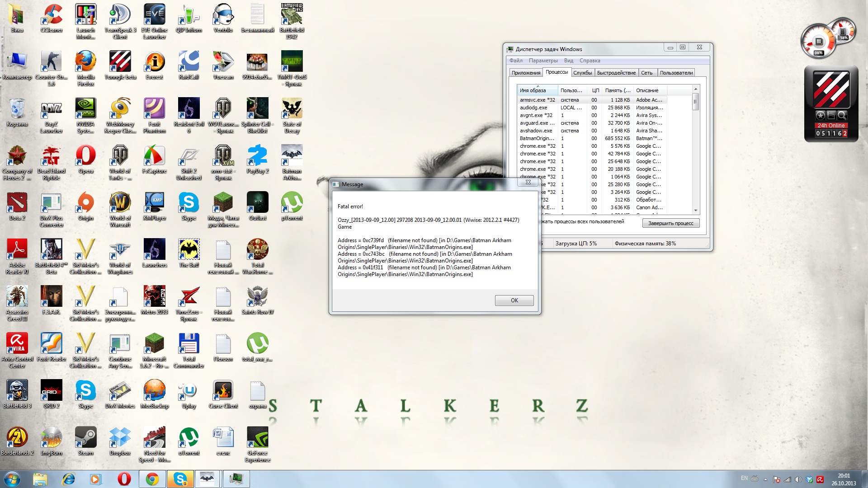Launch Steam desktop shortcut
Viewport: 868px width, 488px height.
(x=86, y=441)
